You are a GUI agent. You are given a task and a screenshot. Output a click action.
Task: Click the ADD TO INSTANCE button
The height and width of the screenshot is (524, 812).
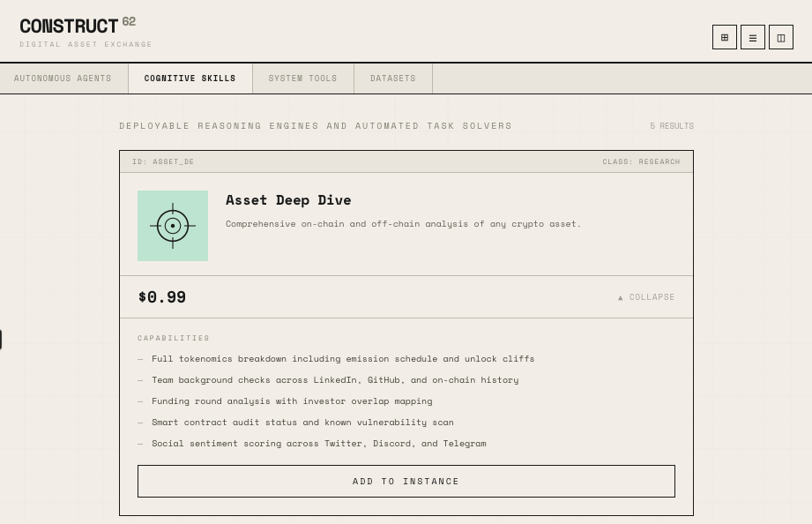coord(406,481)
